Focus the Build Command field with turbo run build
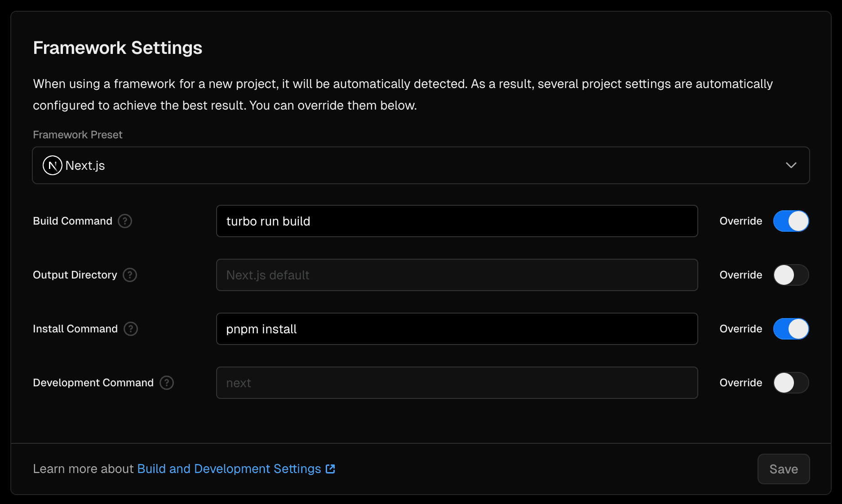Screen dimensions: 842x504 point(456,221)
